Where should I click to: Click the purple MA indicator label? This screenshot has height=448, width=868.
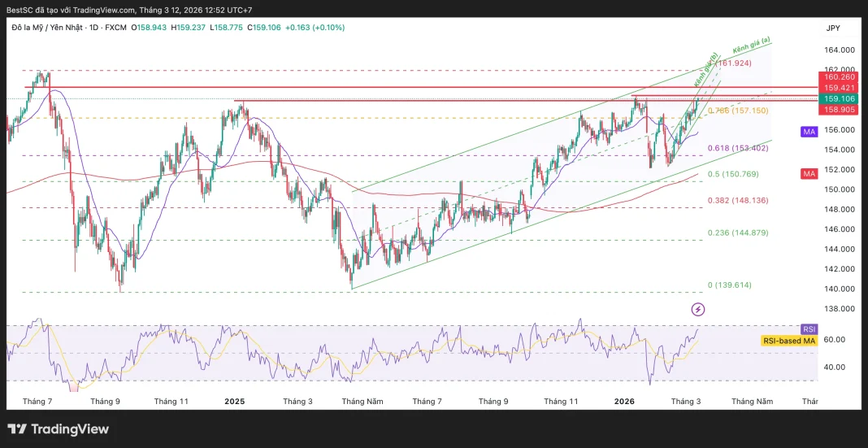pos(809,131)
